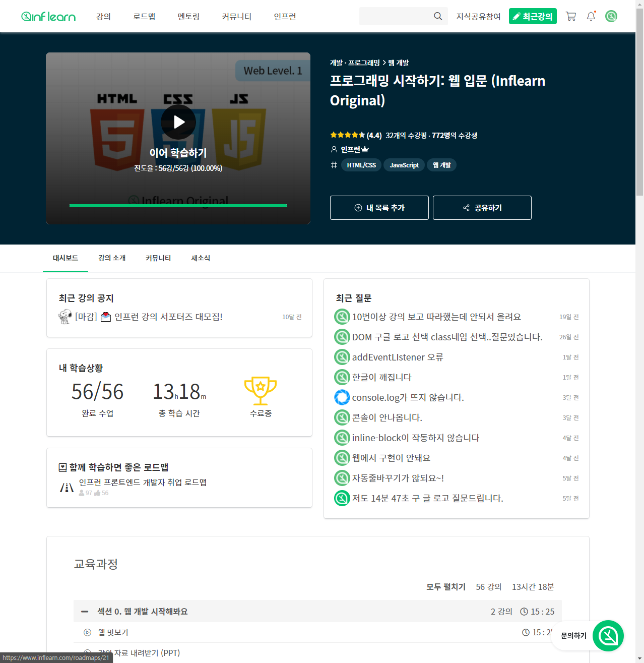
Task: Click avatar beside 'addEventLIstener 오류'
Action: [342, 357]
